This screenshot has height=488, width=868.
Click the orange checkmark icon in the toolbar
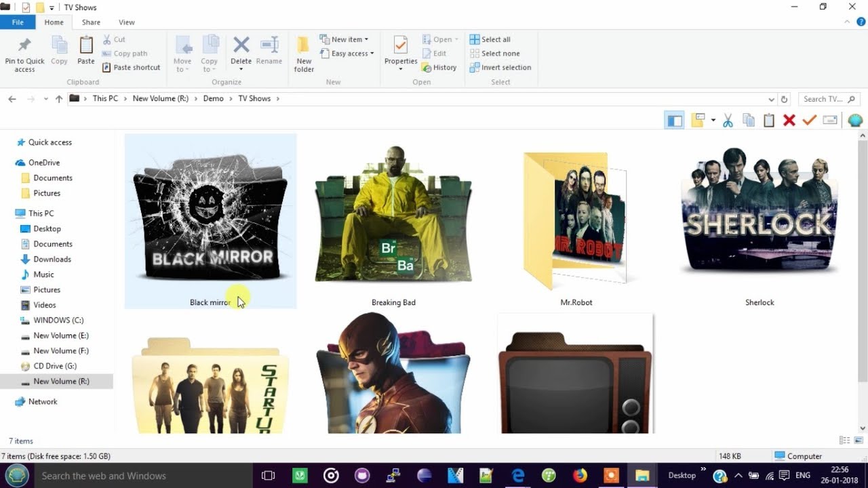pos(809,120)
